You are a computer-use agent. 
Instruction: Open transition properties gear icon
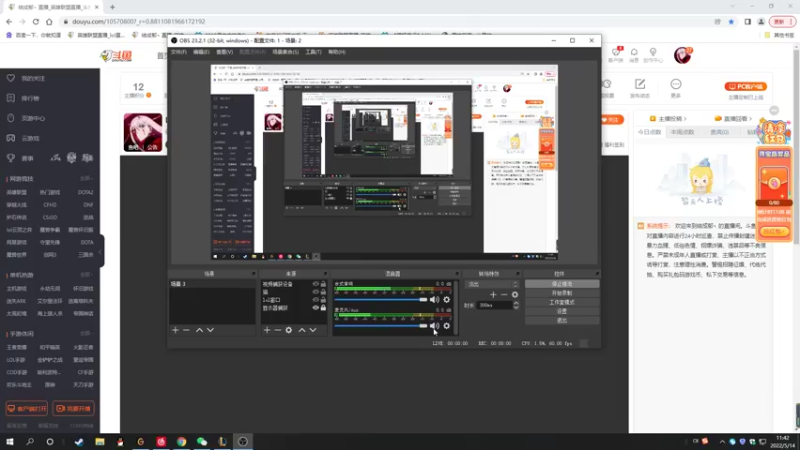(x=515, y=294)
